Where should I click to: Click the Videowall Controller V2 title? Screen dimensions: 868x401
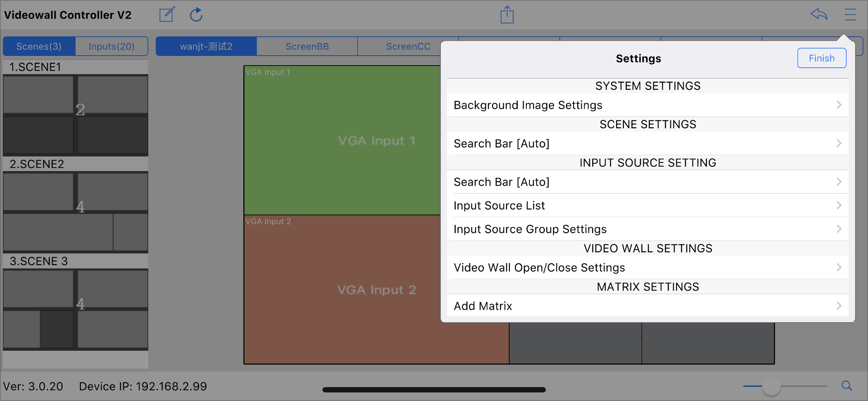click(x=68, y=15)
